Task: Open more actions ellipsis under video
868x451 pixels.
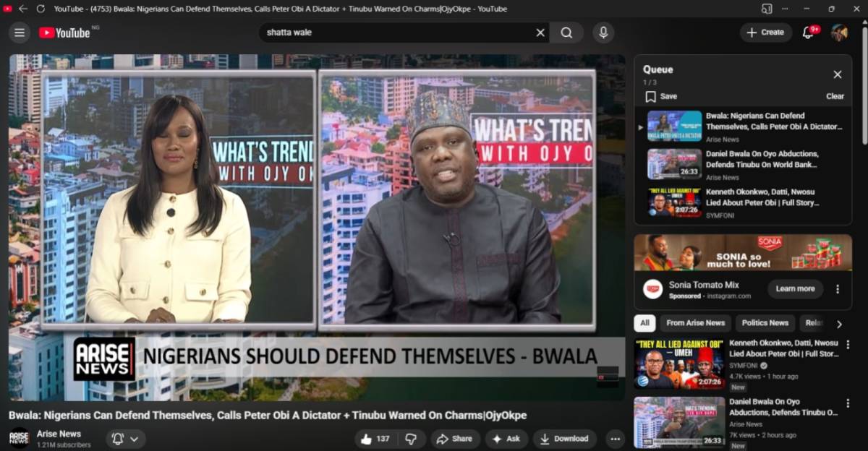Action: point(615,439)
